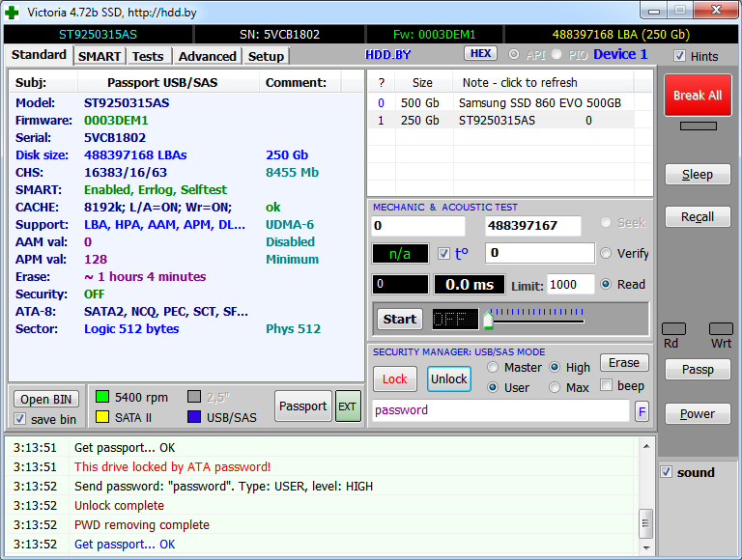Click the Recall button

[x=698, y=216]
